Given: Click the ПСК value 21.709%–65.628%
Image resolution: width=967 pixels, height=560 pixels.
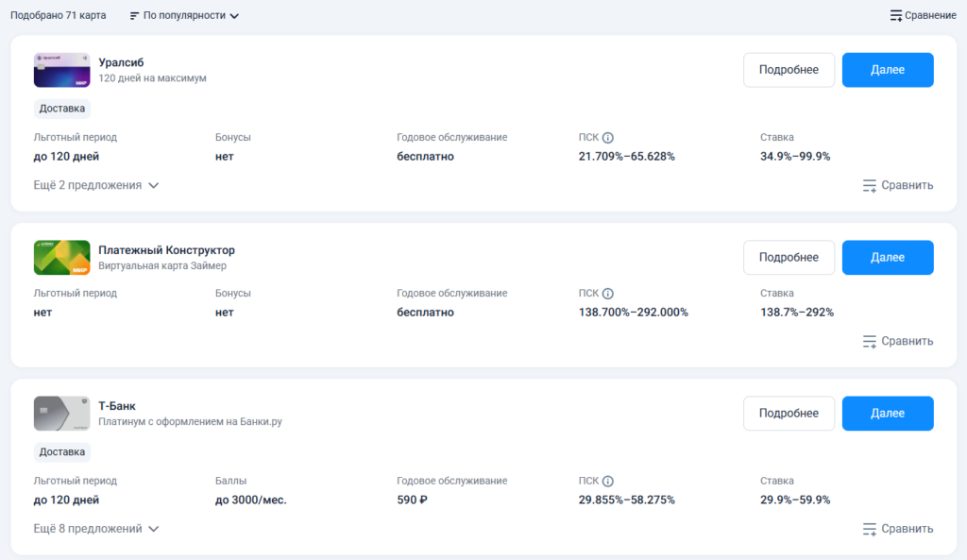Looking at the screenshot, I should 627,157.
